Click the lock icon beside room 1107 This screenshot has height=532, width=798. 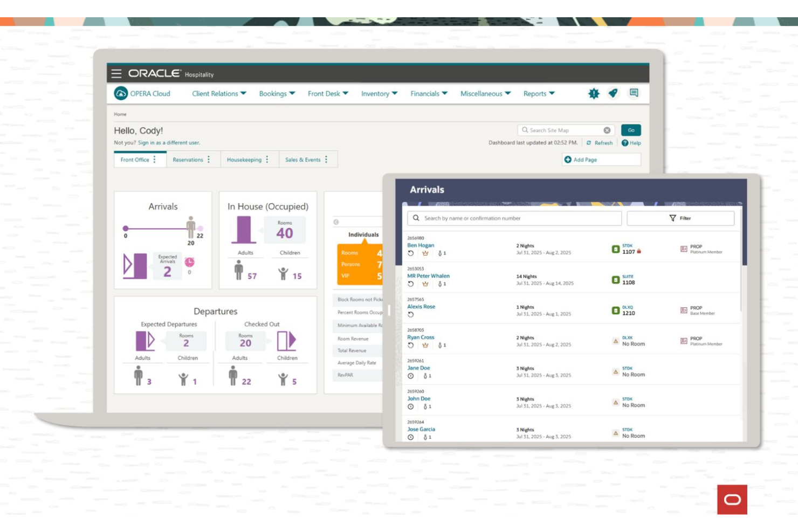pyautogui.click(x=639, y=252)
